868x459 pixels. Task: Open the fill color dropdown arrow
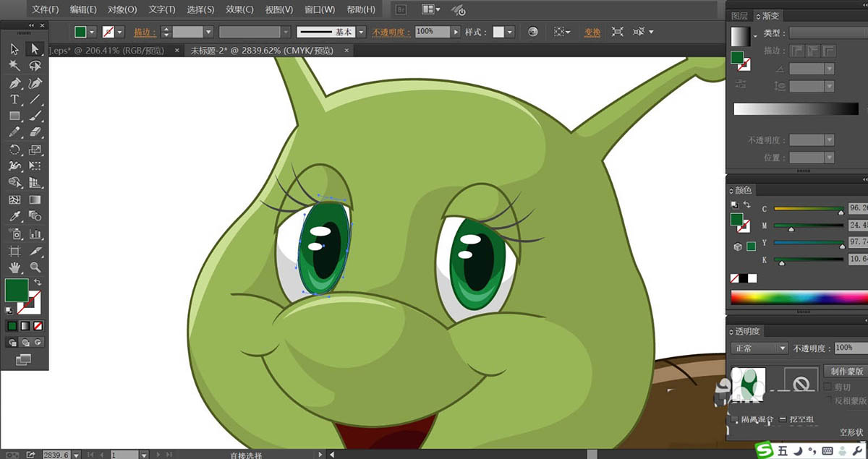pyautogui.click(x=92, y=33)
